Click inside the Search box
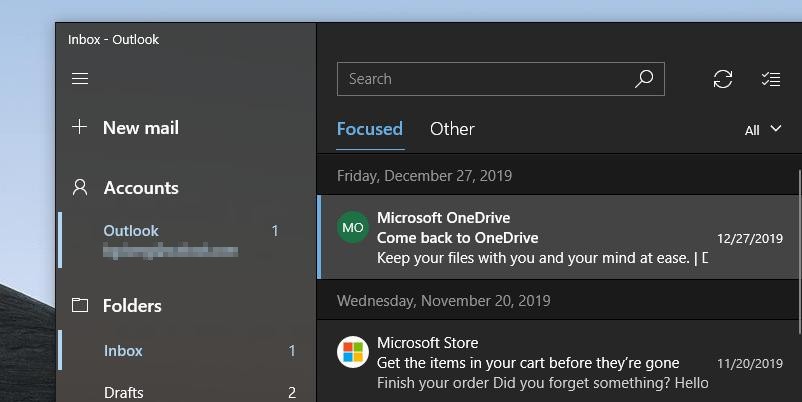The height and width of the screenshot is (402, 802). (486, 79)
